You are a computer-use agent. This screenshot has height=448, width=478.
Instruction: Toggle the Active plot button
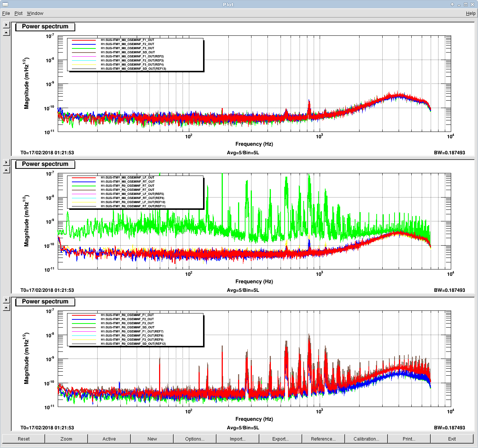pos(109,439)
